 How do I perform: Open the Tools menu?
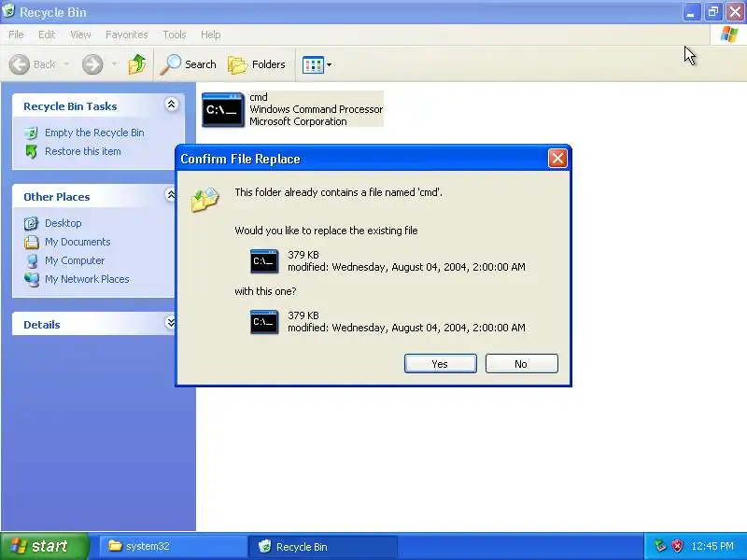point(175,35)
